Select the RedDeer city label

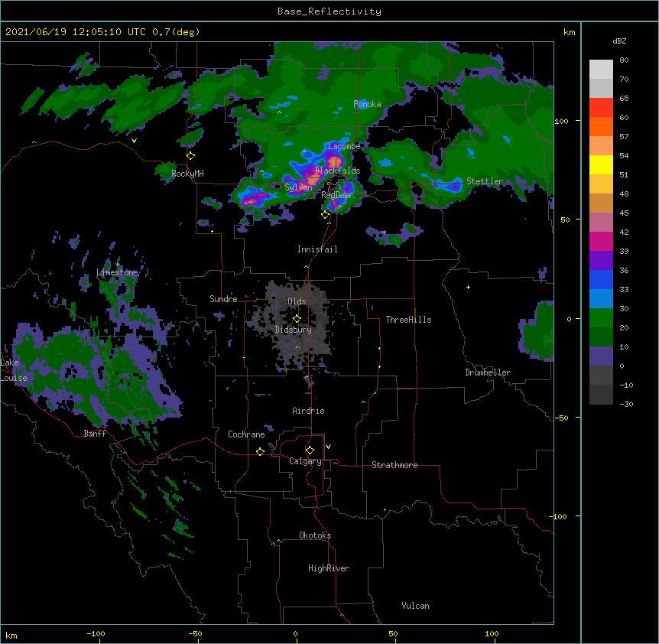point(337,195)
